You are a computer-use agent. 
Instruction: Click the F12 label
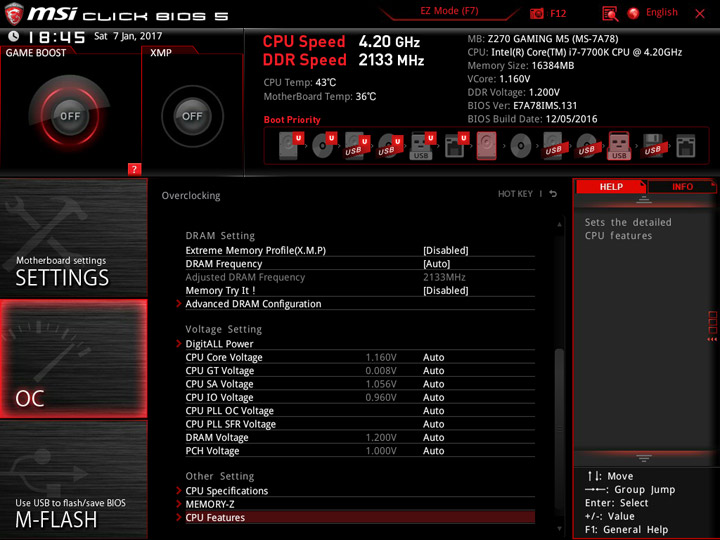[x=558, y=14]
